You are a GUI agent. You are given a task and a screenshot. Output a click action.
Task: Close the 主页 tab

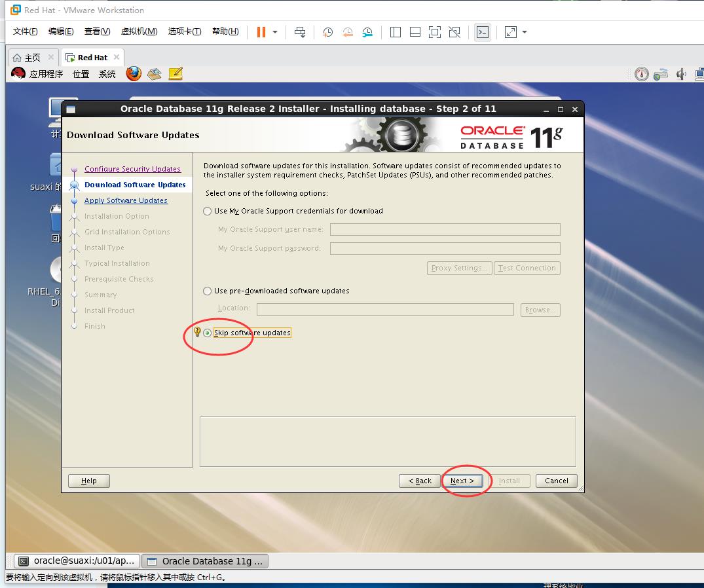point(50,57)
